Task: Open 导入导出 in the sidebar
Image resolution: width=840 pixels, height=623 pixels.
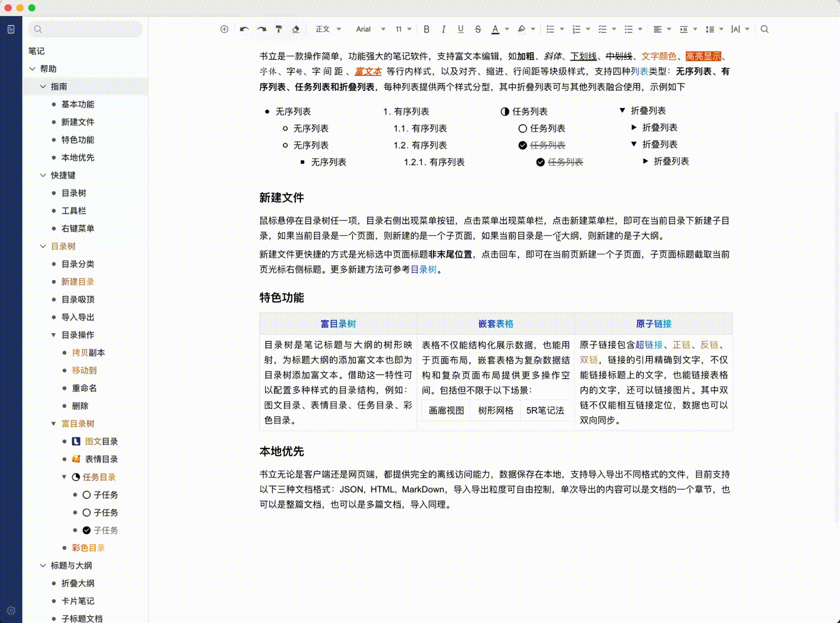Action: point(78,317)
